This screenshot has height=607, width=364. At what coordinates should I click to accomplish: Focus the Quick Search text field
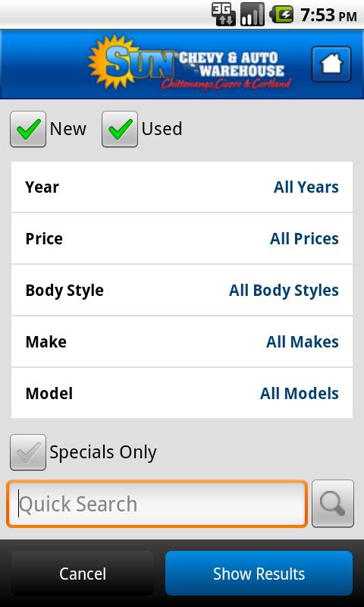click(x=157, y=504)
